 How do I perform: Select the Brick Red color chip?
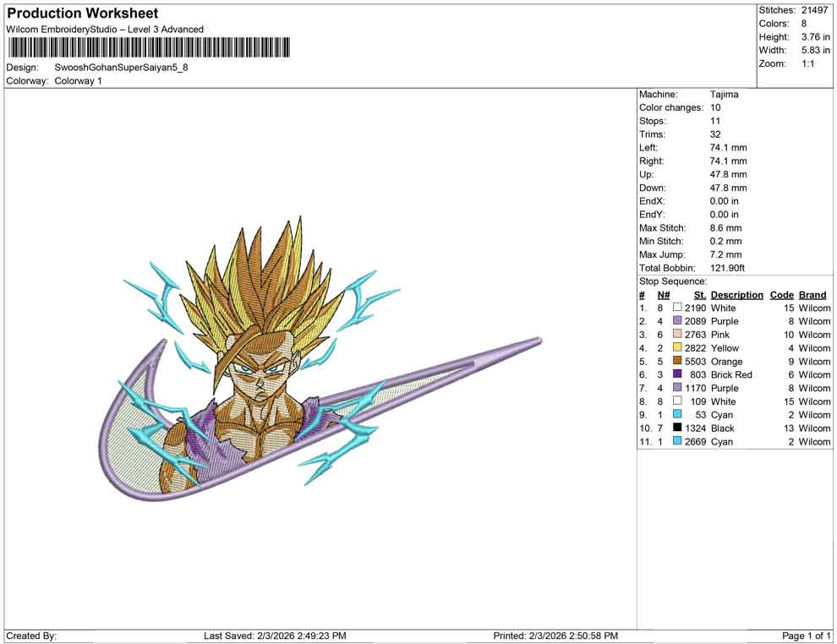coord(676,374)
